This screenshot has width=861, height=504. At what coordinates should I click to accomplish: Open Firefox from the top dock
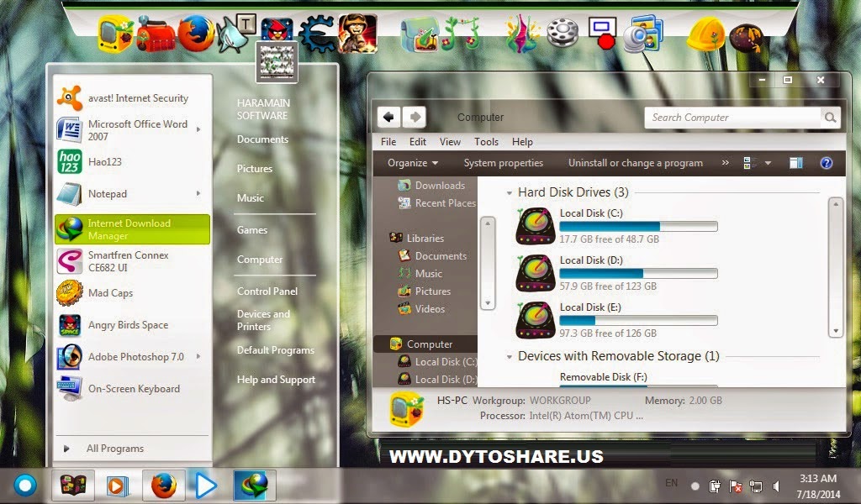click(x=195, y=34)
